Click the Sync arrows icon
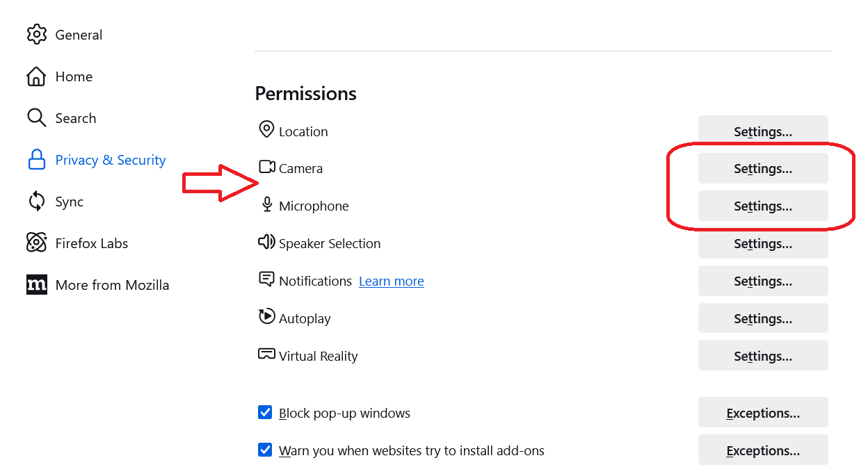 [x=36, y=202]
